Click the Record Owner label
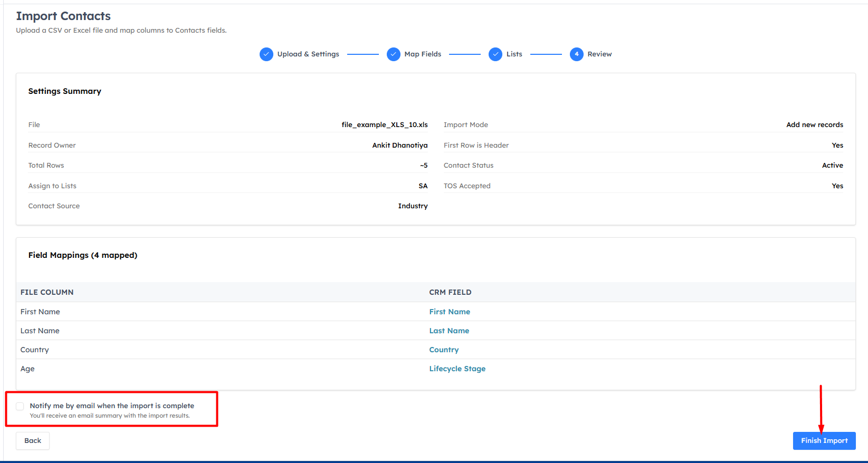The height and width of the screenshot is (463, 868). coord(52,146)
